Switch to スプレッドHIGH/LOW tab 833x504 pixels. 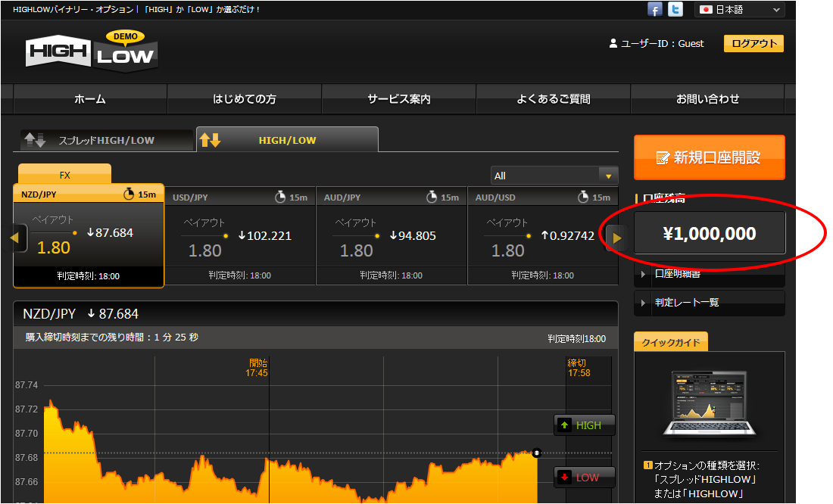click(x=106, y=140)
